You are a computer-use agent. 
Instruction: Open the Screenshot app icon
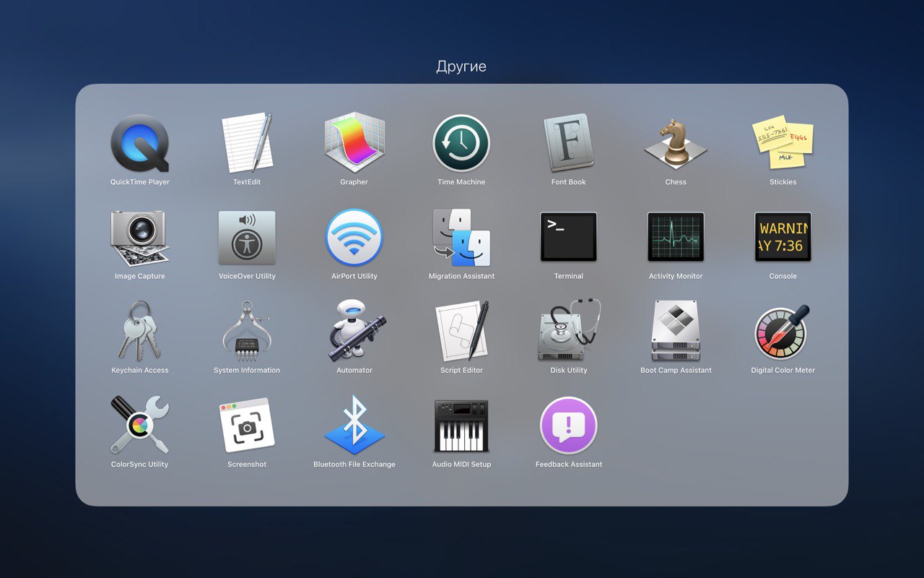(x=247, y=426)
